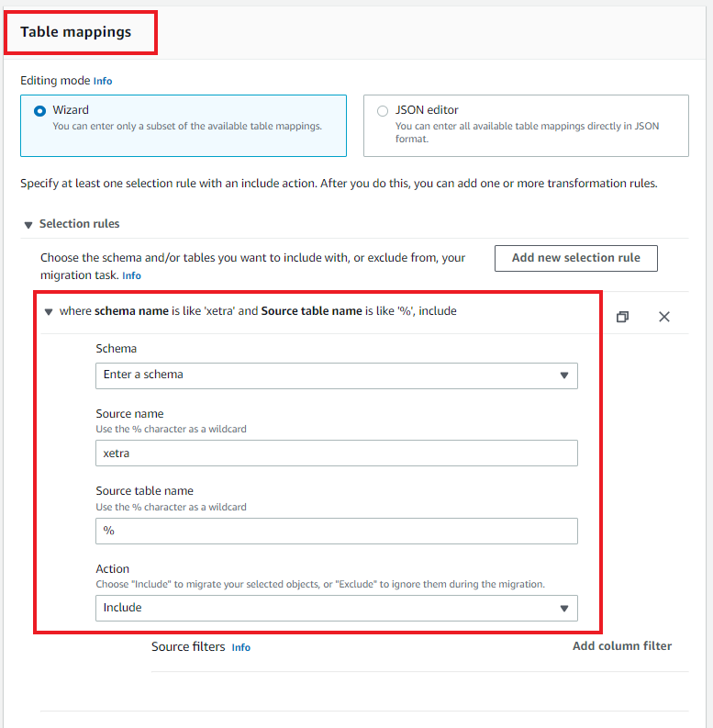Click the Source table name input field
Image resolution: width=713 pixels, height=728 pixels.
[336, 532]
